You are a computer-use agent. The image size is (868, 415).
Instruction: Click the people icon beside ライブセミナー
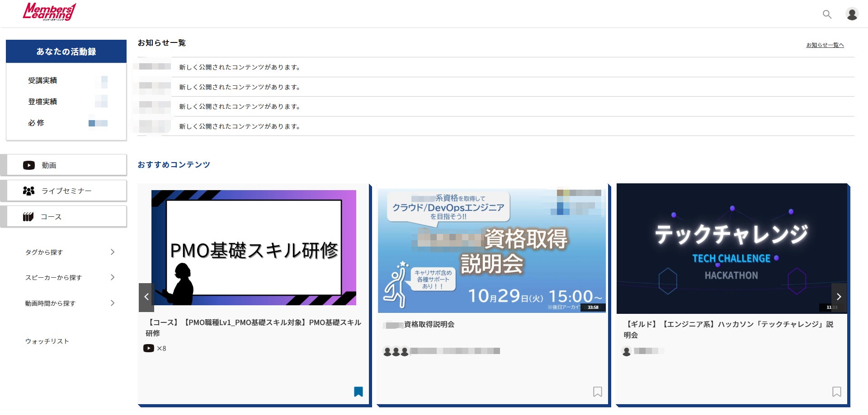tap(28, 191)
